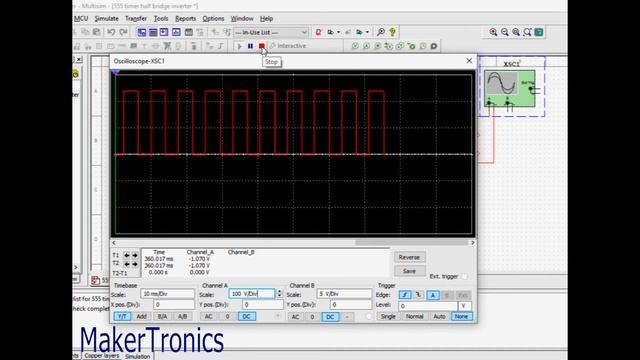The width and height of the screenshot is (640, 360).
Task: Open trigger Level unit V dropdown
Action: point(464,306)
